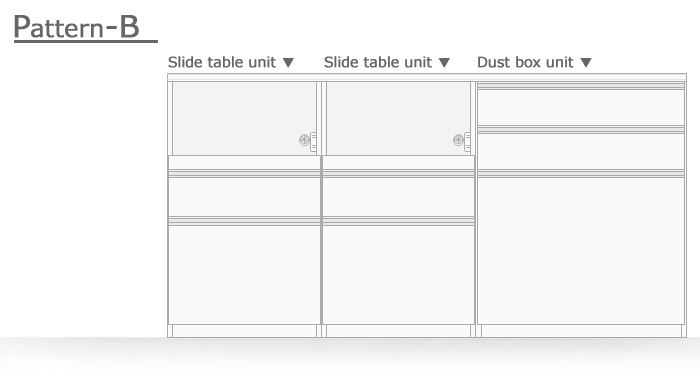This screenshot has width=700, height=377.
Task: Select the left unit's middle drawer
Action: [x=244, y=197]
